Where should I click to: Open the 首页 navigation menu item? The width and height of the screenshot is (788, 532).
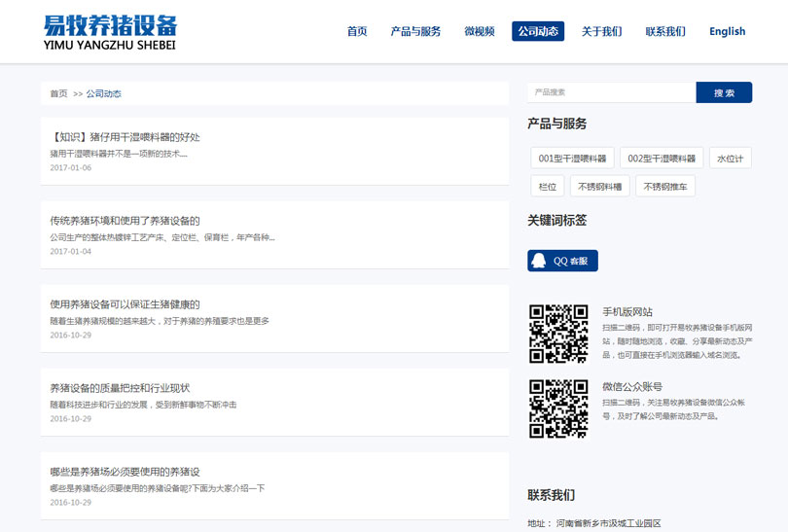357,31
